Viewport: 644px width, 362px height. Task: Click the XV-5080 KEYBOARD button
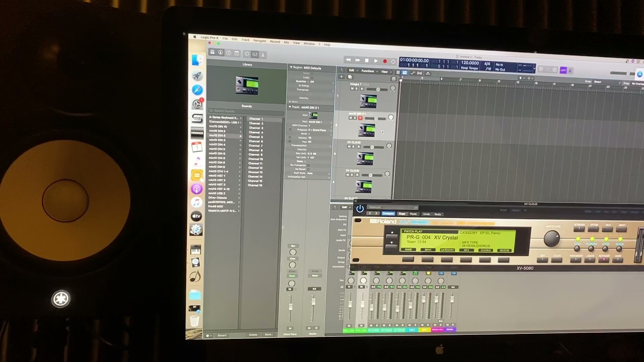click(579, 229)
